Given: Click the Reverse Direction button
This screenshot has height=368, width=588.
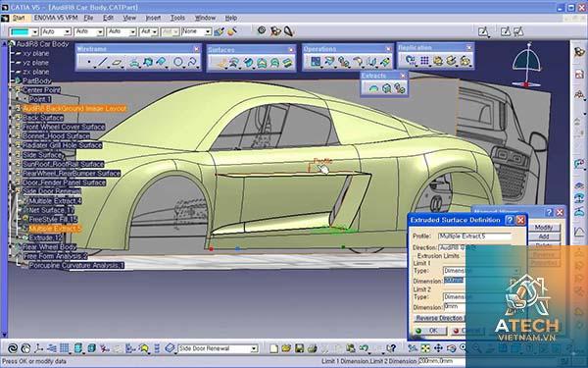Looking at the screenshot, I should coord(439,318).
